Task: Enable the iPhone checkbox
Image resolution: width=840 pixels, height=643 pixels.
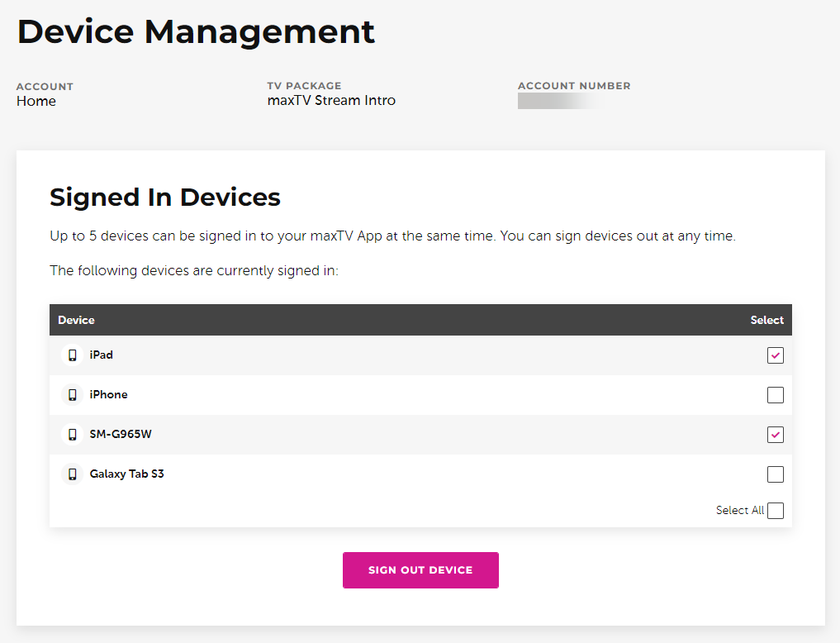Action: click(775, 394)
